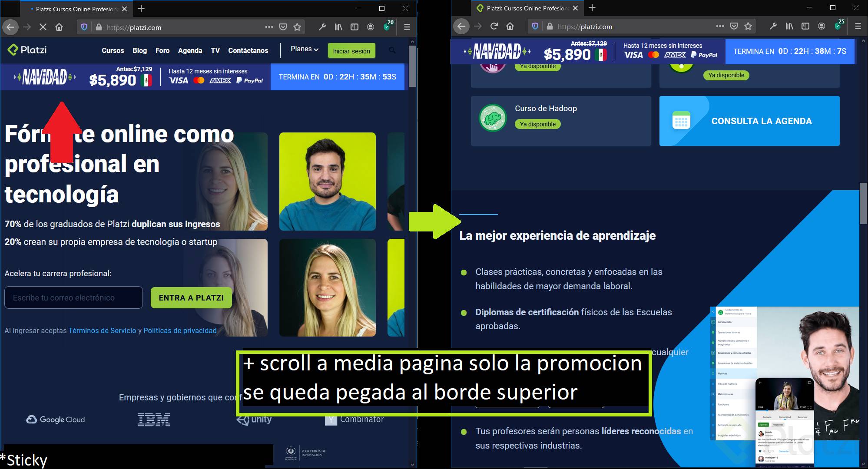Bookmark page with star in right browser

tap(748, 26)
